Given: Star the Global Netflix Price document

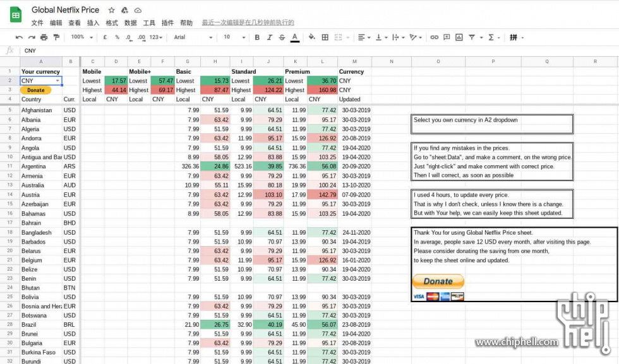Looking at the screenshot, I should (112, 10).
